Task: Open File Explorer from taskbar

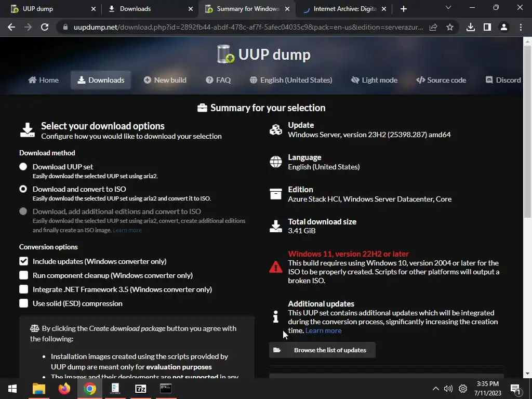Action: tap(38, 389)
